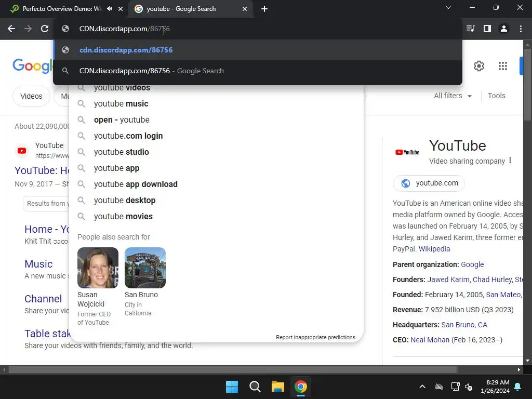
Task: Click the horizontal page scrollbar
Action: [x=232, y=369]
